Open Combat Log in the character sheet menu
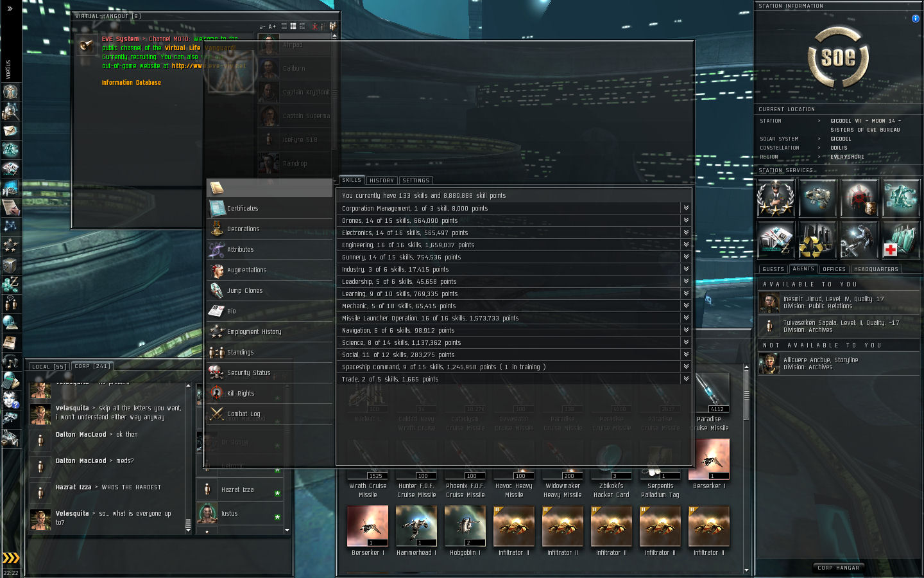 coord(269,414)
